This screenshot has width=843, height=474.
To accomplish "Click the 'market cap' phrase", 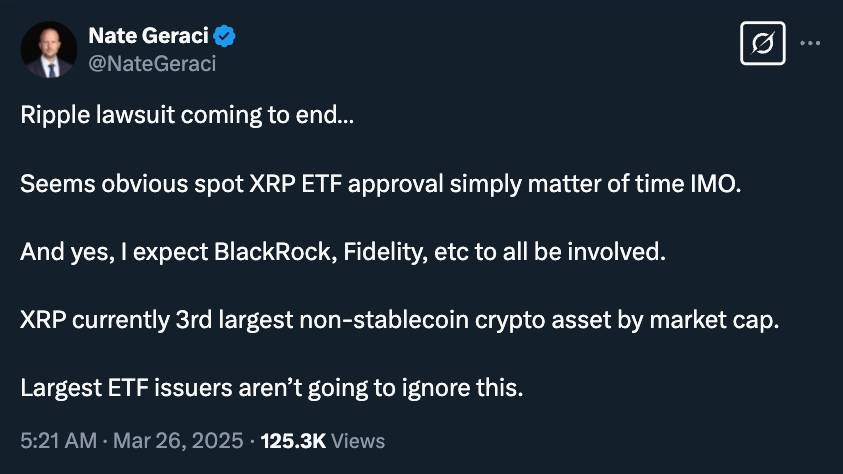I will 715,320.
